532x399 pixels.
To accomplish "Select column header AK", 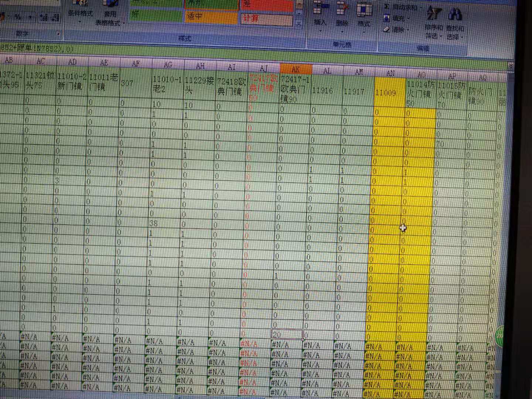I will click(x=296, y=69).
